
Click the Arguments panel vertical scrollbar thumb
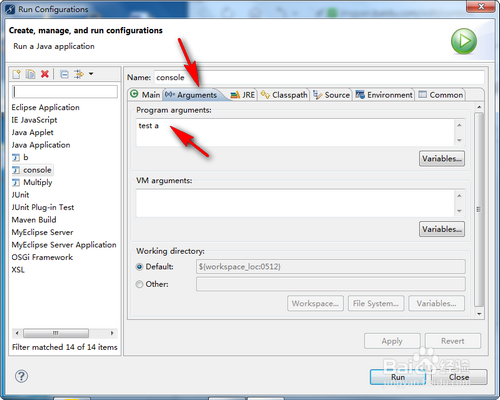[x=479, y=209]
